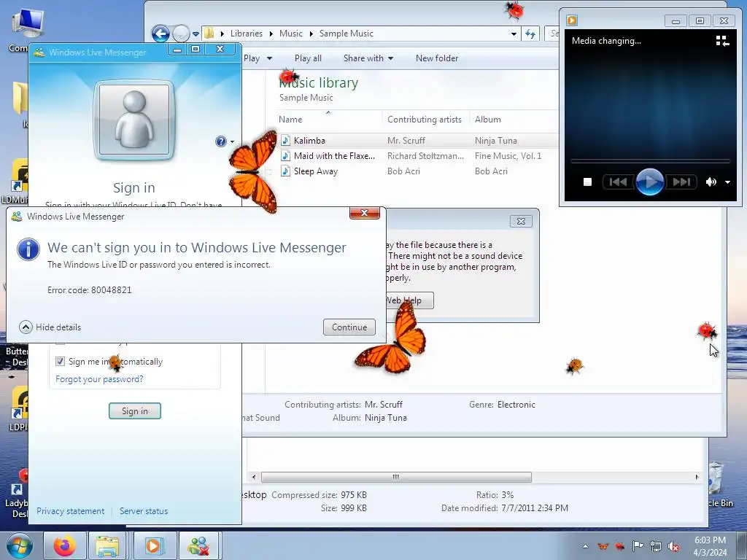Select Maid with the Flaxe... file icon
The height and width of the screenshot is (560, 747).
point(285,156)
